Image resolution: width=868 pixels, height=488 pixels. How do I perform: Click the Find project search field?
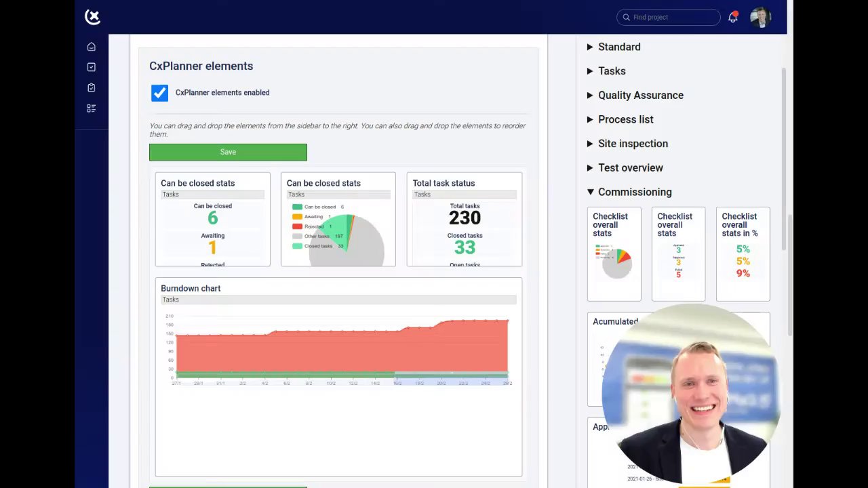point(669,17)
